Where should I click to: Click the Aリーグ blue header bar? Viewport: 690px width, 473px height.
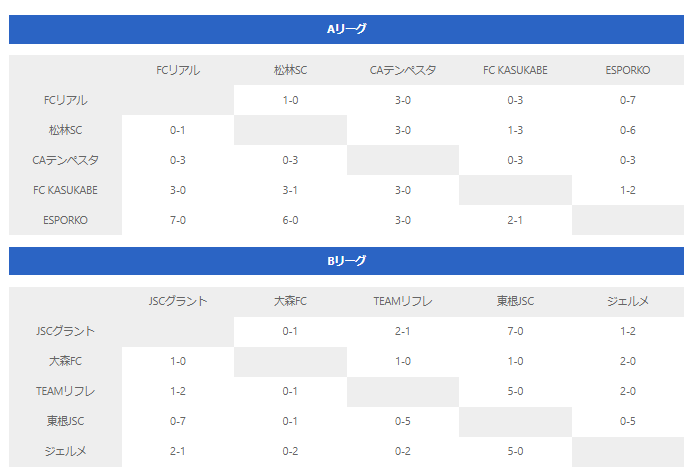point(346,29)
